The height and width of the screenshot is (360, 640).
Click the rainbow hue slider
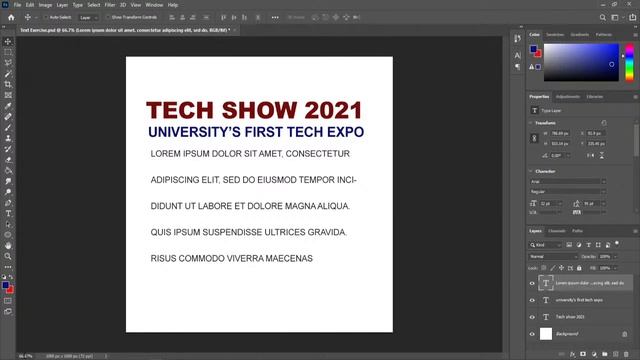629,62
